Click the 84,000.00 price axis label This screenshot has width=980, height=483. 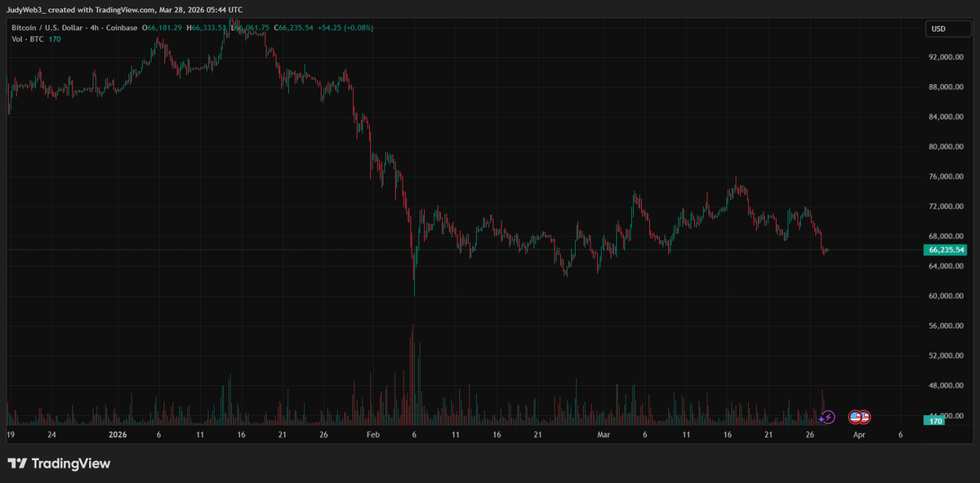click(x=947, y=117)
